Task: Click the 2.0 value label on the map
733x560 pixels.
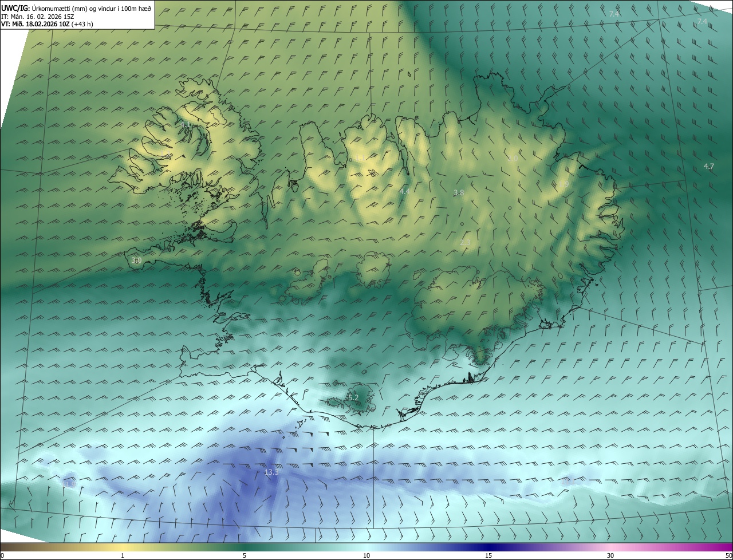Action: pyautogui.click(x=513, y=158)
